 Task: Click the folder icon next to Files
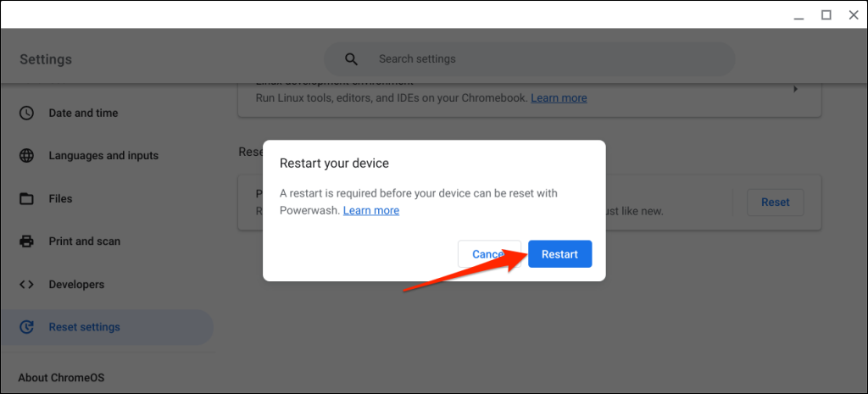[27, 199]
